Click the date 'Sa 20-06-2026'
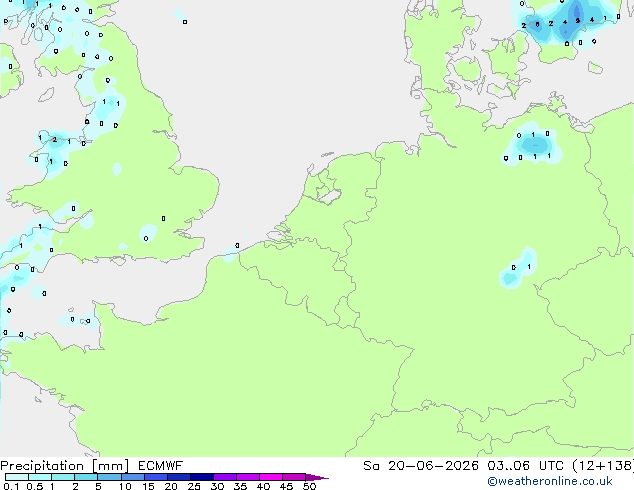Viewport: 634px width, 490px height. pyautogui.click(x=421, y=466)
